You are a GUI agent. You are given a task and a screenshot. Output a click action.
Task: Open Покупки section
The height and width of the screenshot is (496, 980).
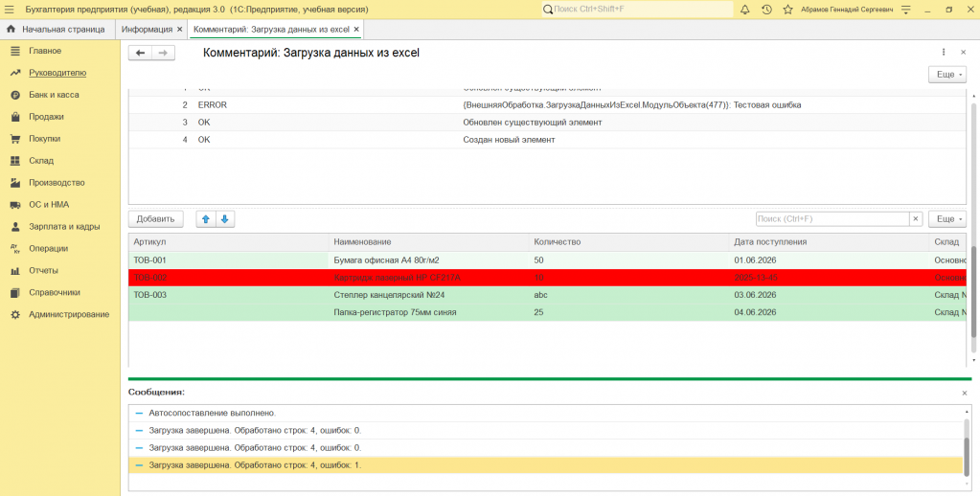(44, 139)
